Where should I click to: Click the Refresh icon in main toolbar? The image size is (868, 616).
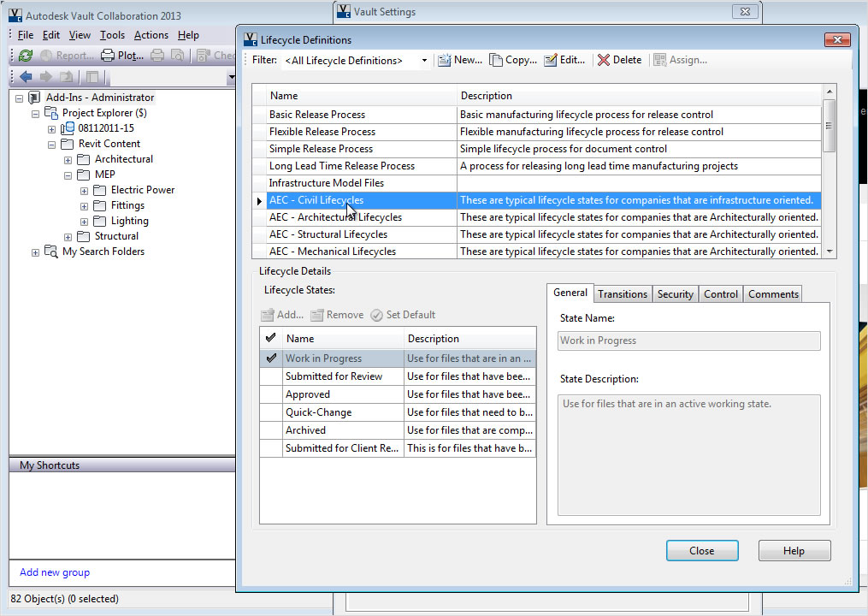[x=26, y=56]
